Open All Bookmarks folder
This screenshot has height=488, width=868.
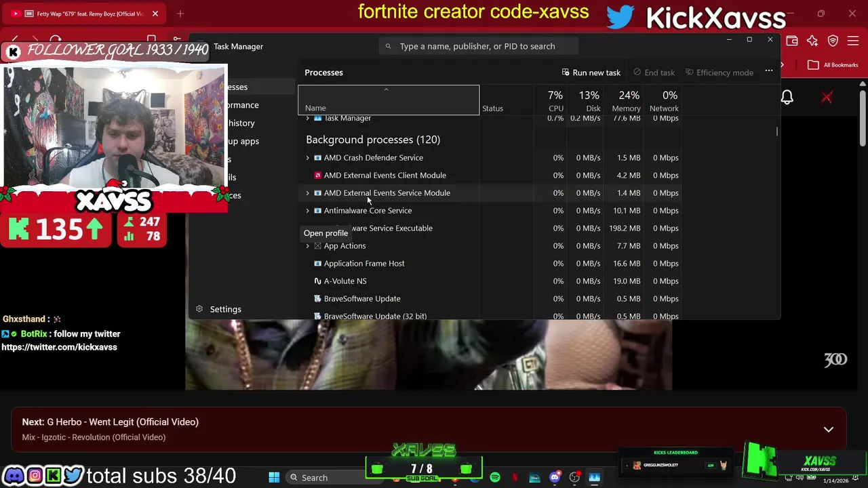coord(833,65)
